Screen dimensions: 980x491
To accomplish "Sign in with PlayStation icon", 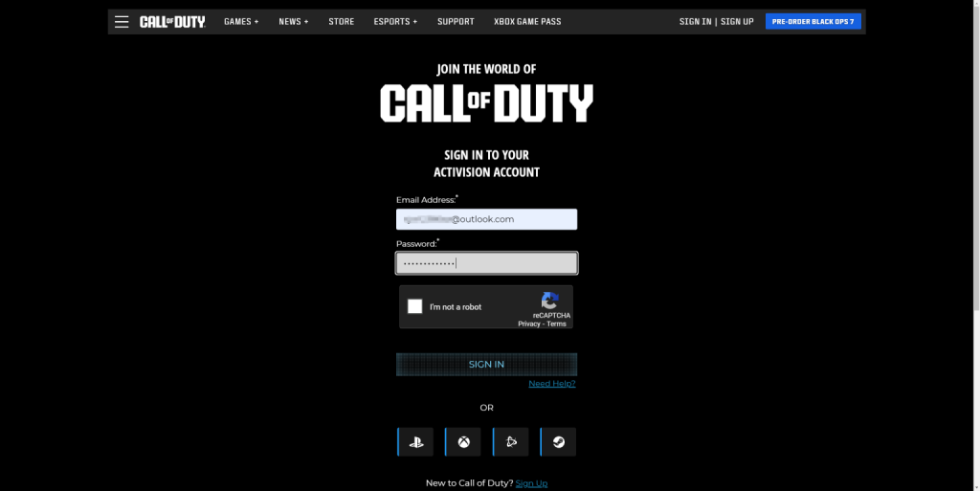I will coord(416,442).
